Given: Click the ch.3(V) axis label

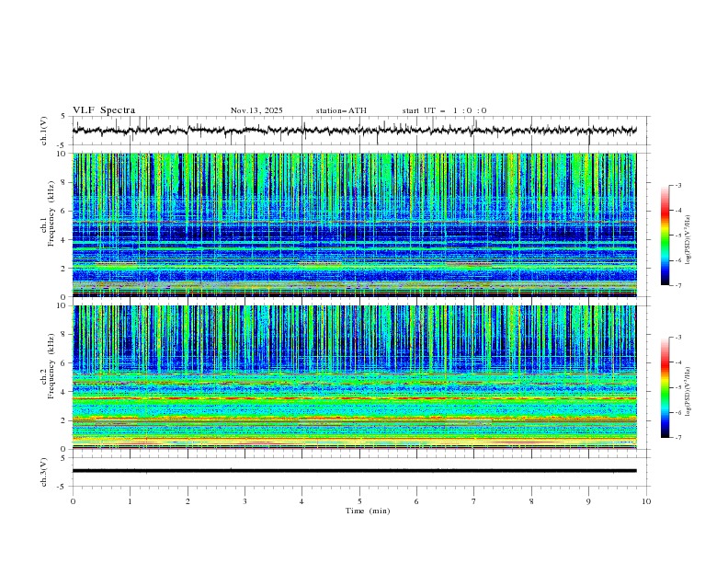Looking at the screenshot, I should [43, 471].
